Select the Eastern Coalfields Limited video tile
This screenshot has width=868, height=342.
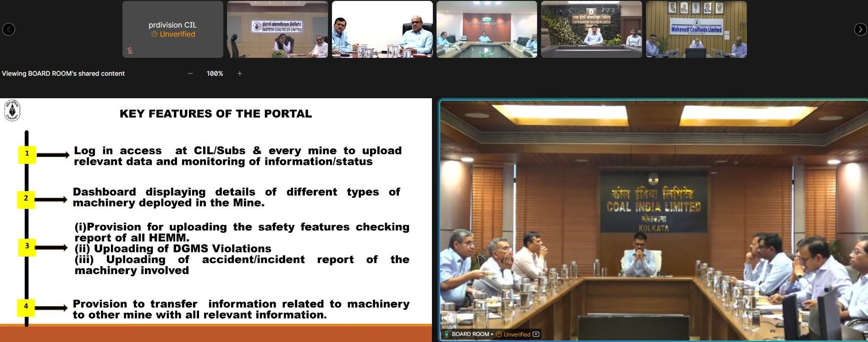coord(277,29)
